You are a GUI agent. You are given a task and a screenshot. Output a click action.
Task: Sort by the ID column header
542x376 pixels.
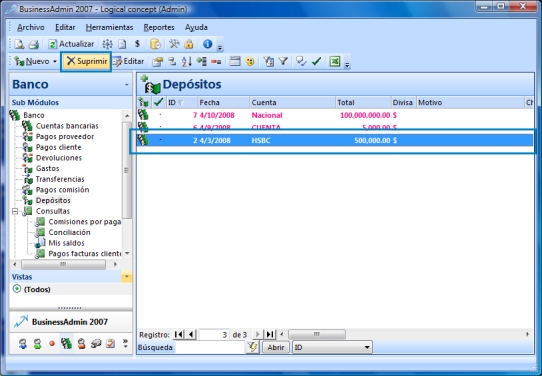tap(181, 103)
